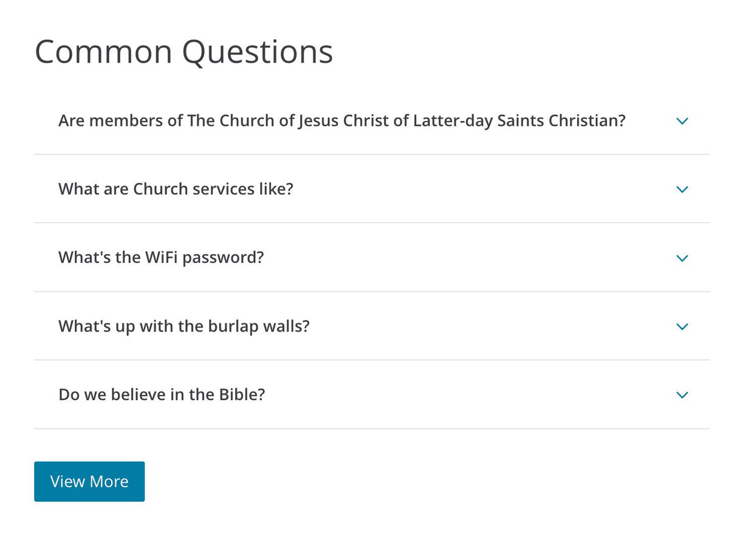Expand "What are Church services like?"
729x560 pixels.
(176, 190)
